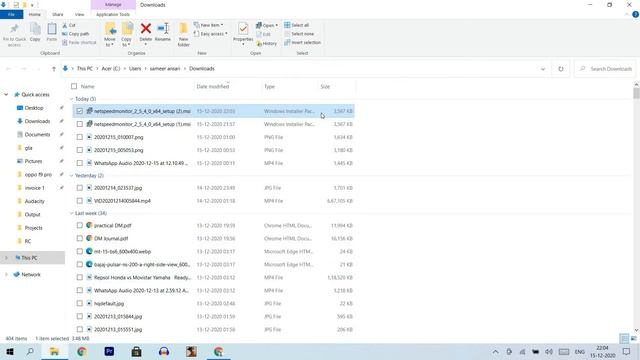Check the netspeedmonitor setup (1).msi checkbox
The height and width of the screenshot is (360, 640).
pos(80,124)
